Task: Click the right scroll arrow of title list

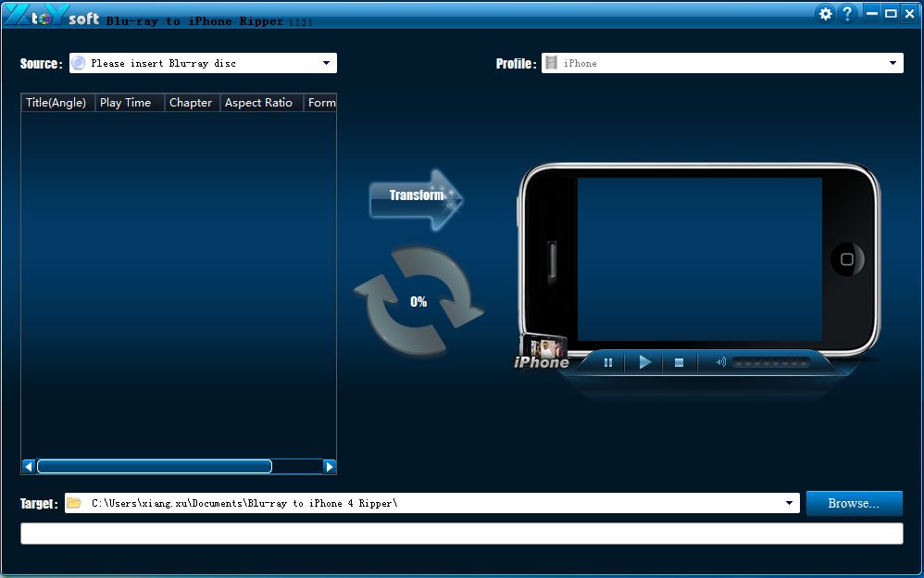Action: coord(330,467)
